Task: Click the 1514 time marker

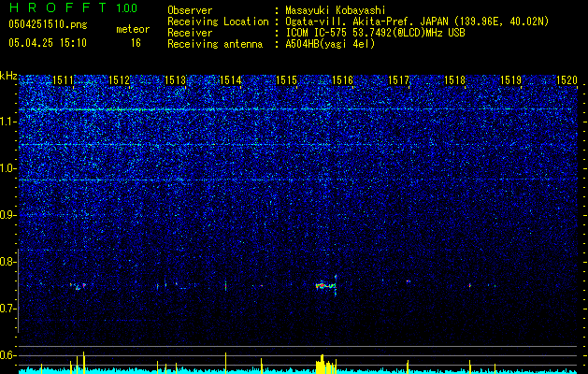Action: tap(231, 79)
